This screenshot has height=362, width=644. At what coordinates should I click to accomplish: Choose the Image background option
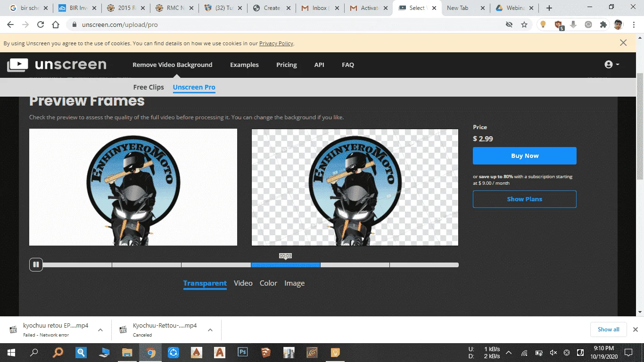(x=295, y=283)
